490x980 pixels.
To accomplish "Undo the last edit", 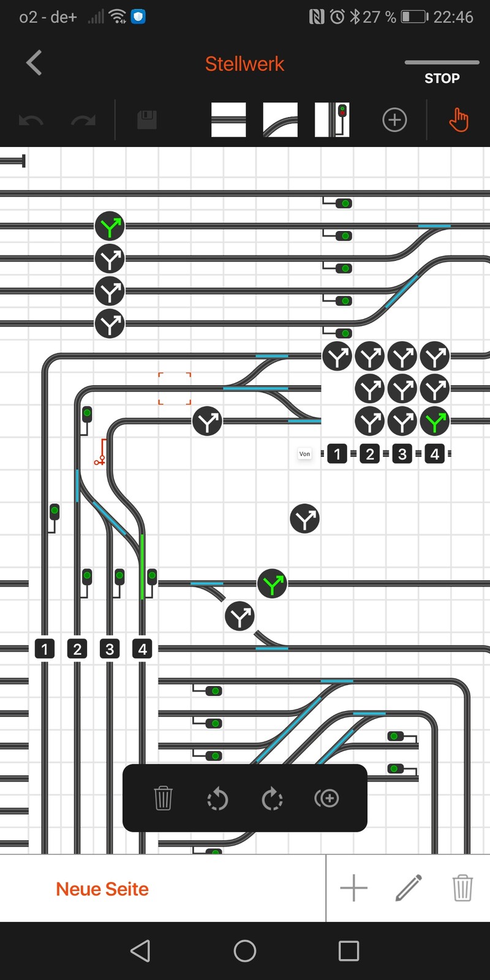I will (31, 120).
